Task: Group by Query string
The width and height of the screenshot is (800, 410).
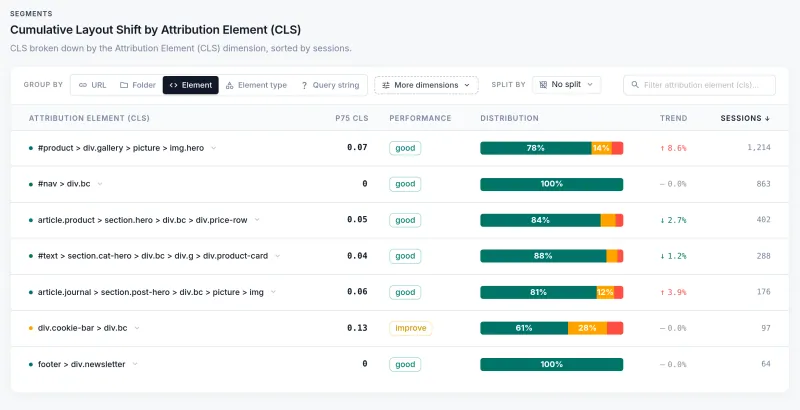Action: pyautogui.click(x=330, y=85)
